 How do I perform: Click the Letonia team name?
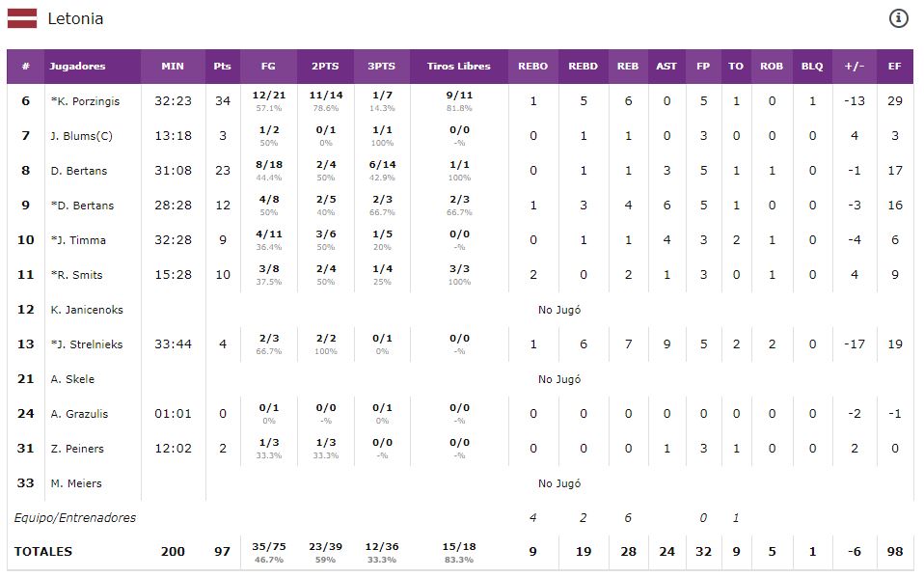[x=75, y=18]
